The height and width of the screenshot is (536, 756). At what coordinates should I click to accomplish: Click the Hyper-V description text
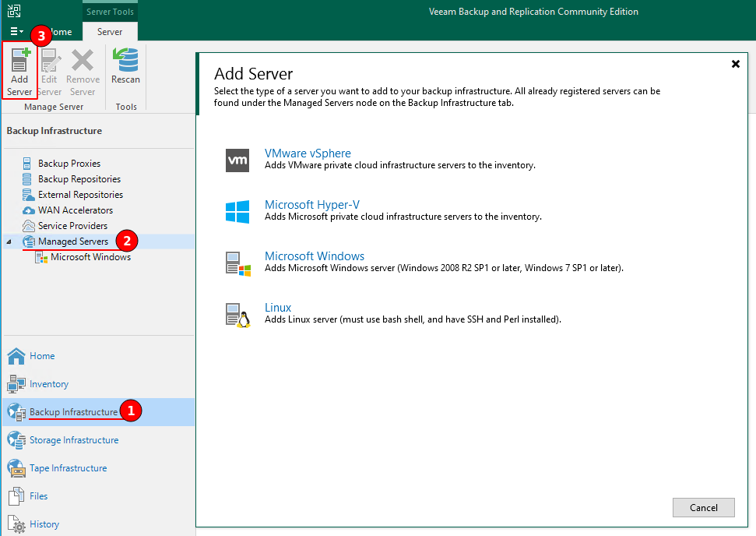pos(403,217)
